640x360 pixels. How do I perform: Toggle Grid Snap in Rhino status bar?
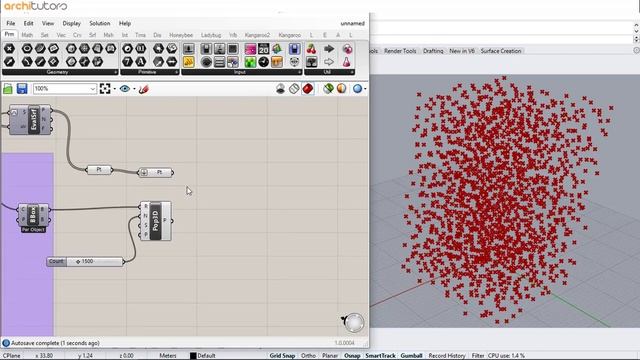(282, 356)
